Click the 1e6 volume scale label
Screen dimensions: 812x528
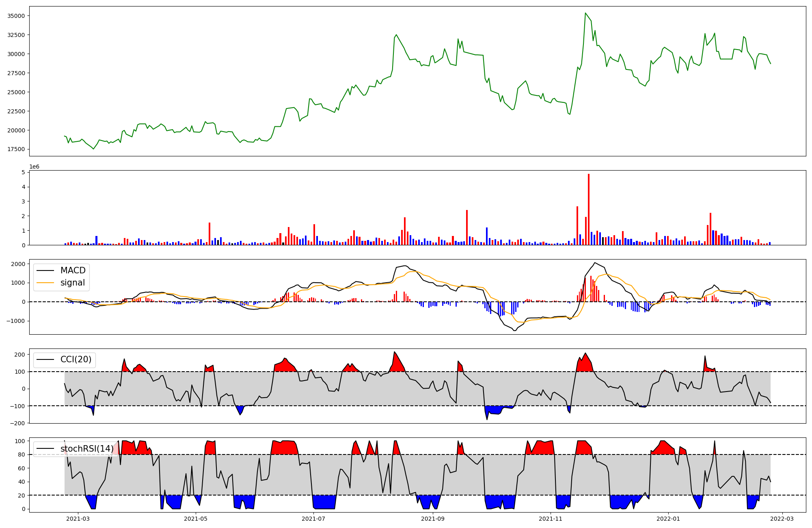34,167
